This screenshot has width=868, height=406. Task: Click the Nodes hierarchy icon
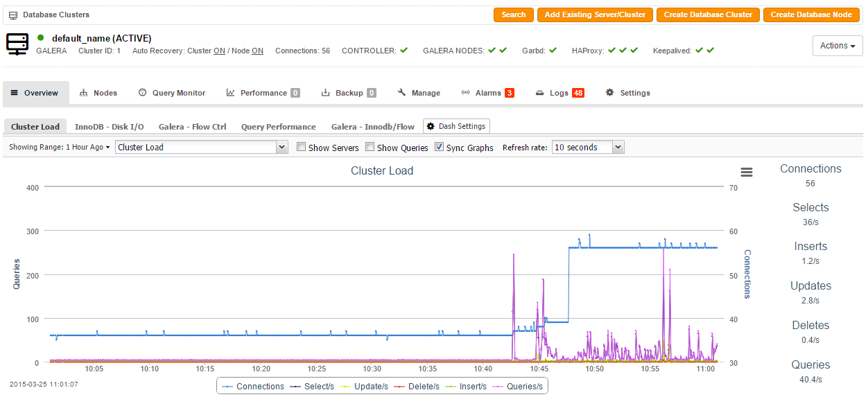tap(84, 93)
